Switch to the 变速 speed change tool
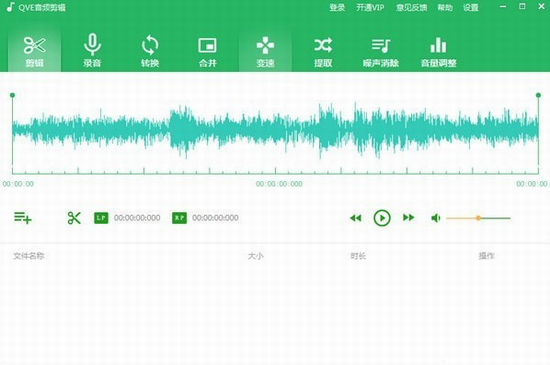The height and width of the screenshot is (365, 550). click(265, 50)
